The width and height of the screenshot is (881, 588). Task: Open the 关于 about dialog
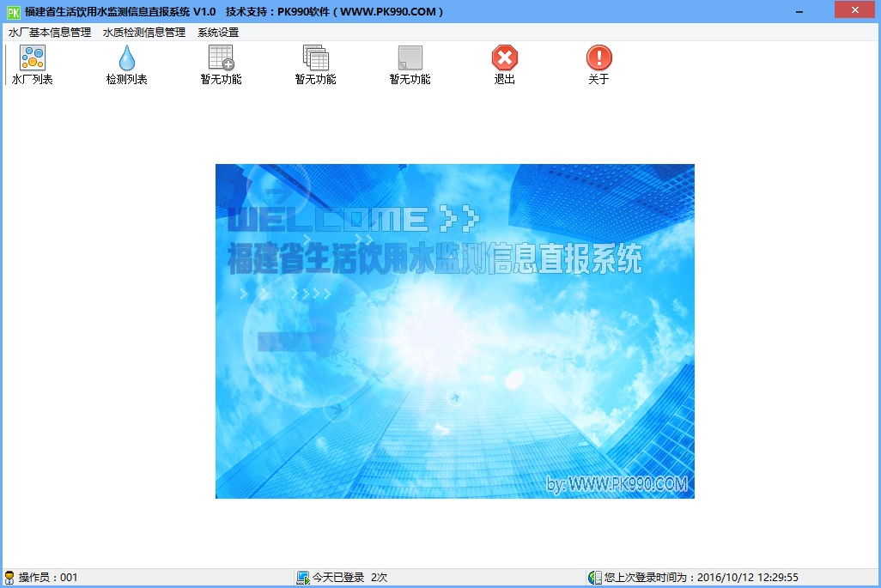tap(598, 65)
